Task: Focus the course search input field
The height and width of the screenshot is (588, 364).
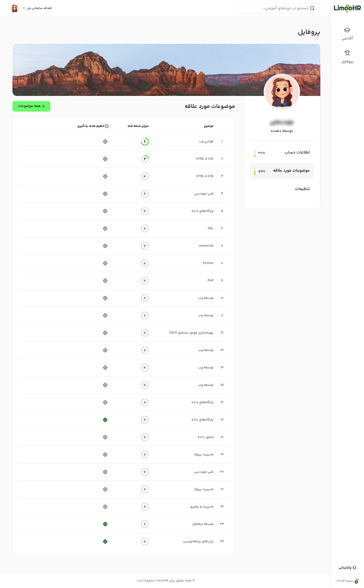Action: click(x=276, y=8)
